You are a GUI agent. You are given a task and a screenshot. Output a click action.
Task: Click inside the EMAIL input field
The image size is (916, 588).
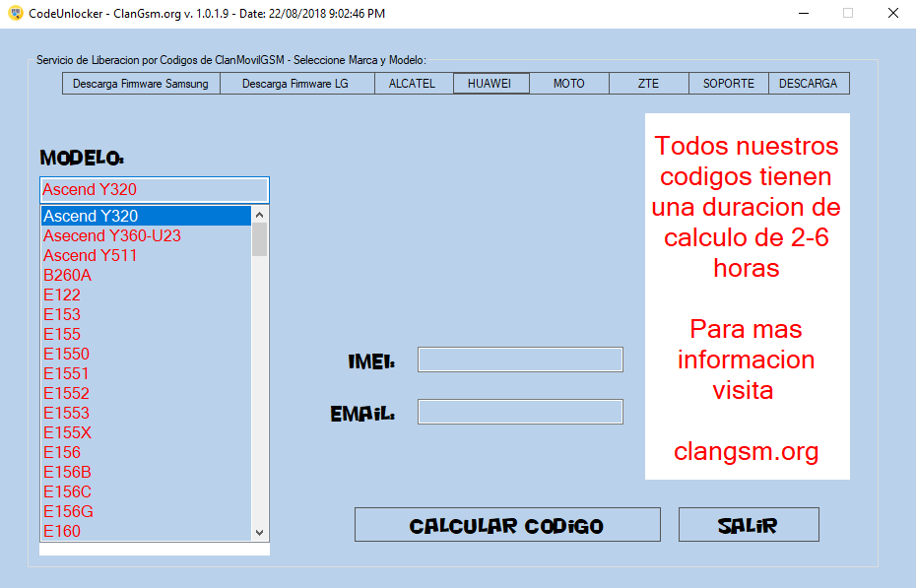tap(519, 410)
